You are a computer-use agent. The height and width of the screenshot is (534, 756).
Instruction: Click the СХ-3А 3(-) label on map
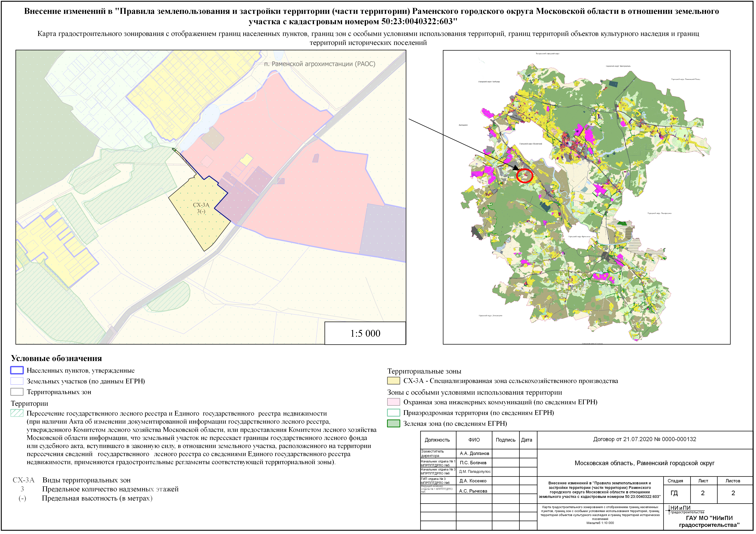(201, 209)
